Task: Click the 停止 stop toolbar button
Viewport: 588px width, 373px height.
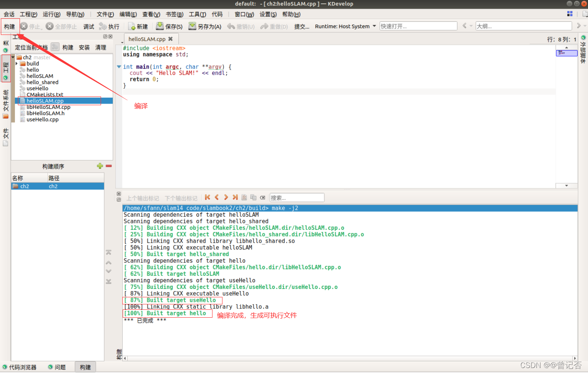Action: pos(31,27)
